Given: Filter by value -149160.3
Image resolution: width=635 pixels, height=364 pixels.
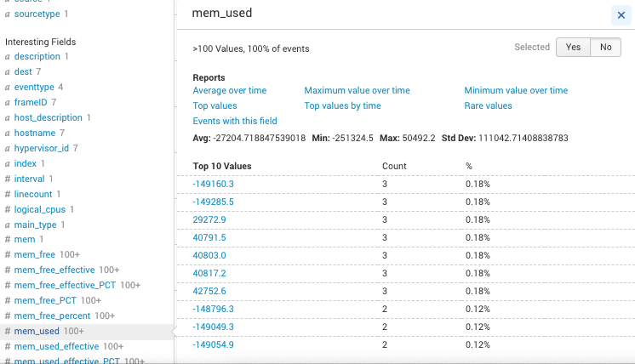Looking at the screenshot, I should click(213, 184).
